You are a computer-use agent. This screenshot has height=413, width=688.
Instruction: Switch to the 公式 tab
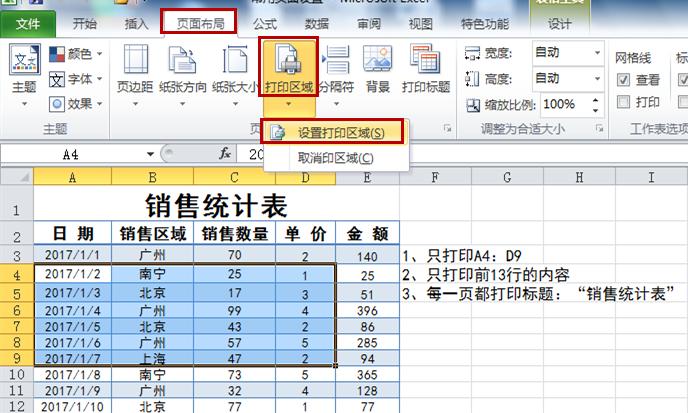click(x=265, y=24)
